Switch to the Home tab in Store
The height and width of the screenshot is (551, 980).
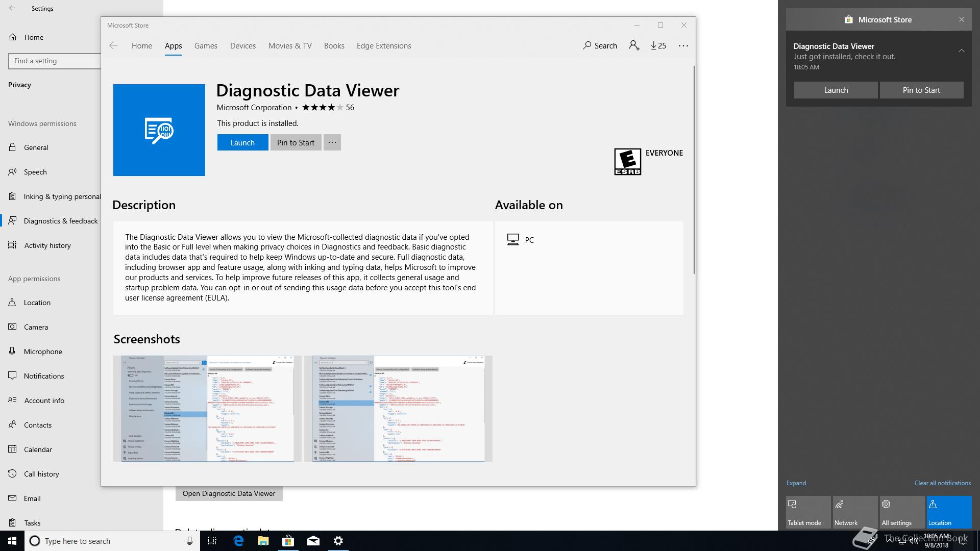coord(142,45)
